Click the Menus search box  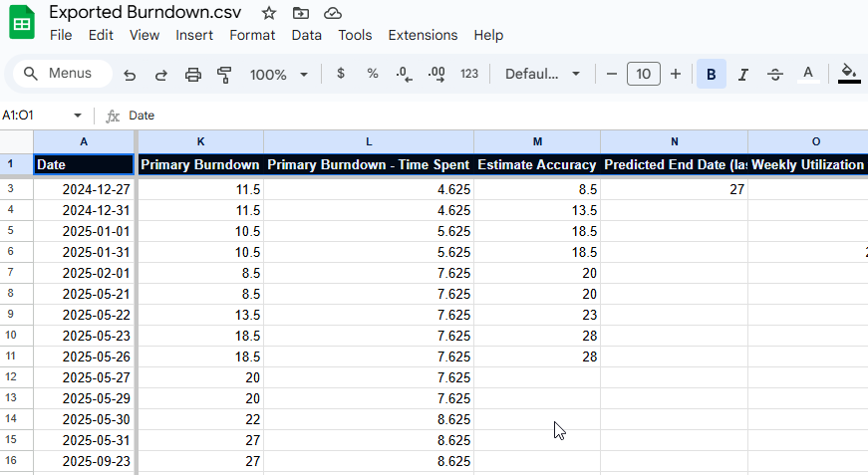click(58, 74)
